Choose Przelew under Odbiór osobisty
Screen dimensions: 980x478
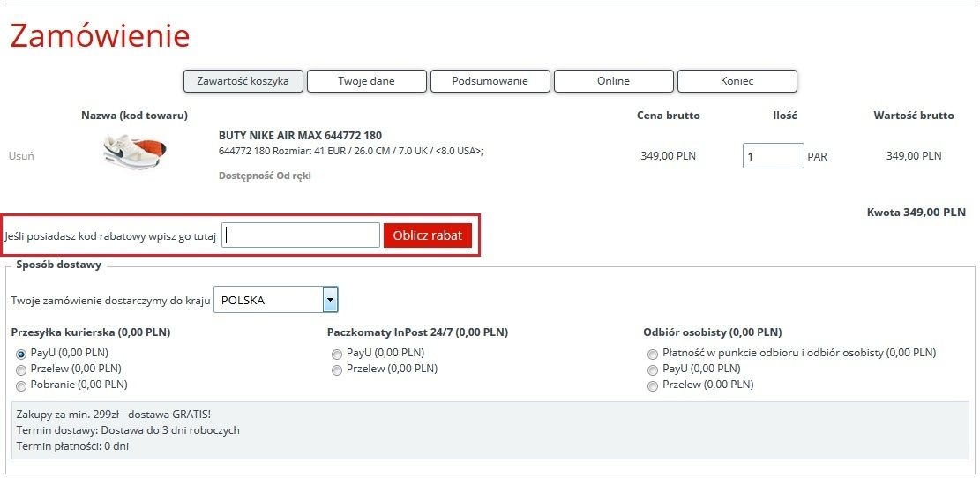pyautogui.click(x=653, y=386)
